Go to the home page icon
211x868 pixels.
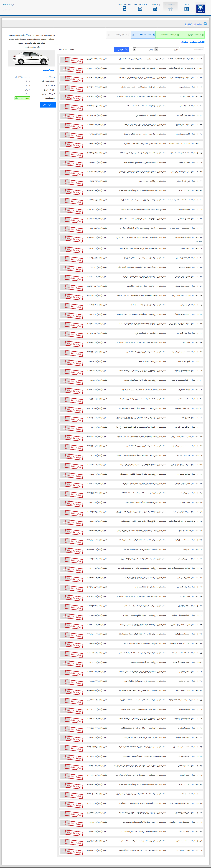point(170,9)
